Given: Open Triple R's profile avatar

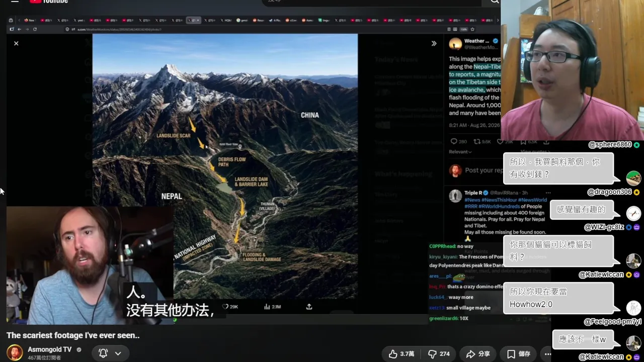Looking at the screenshot, I should click(455, 196).
